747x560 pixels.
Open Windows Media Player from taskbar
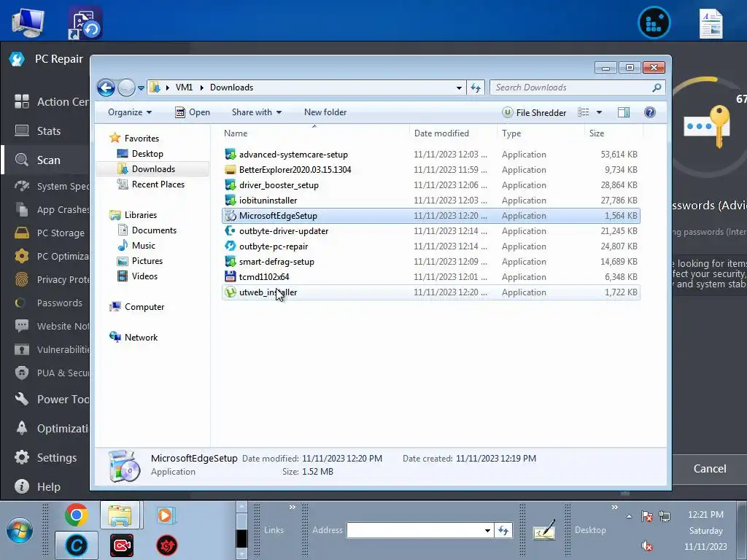(166, 516)
